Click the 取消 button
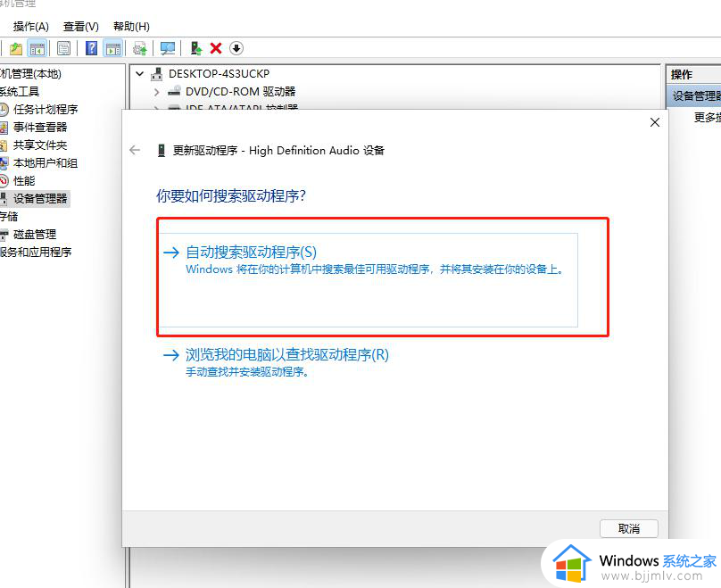 pos(628,529)
